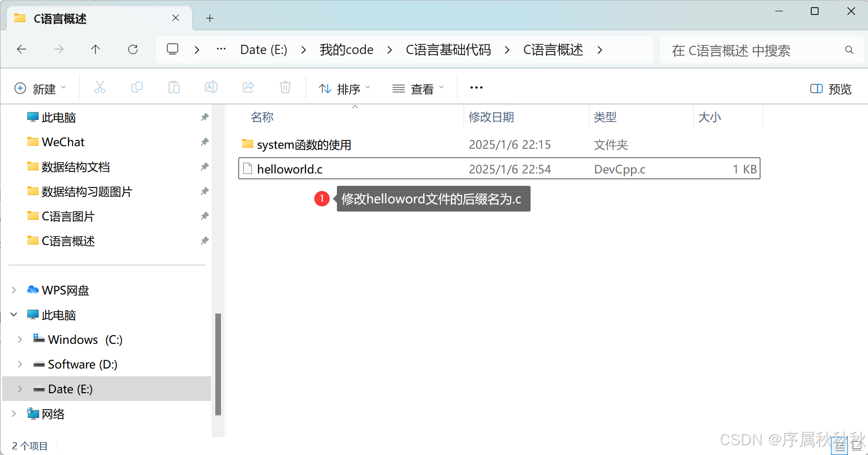This screenshot has height=455, width=868.
Task: Select the helloworld.c file name
Action: pos(290,169)
